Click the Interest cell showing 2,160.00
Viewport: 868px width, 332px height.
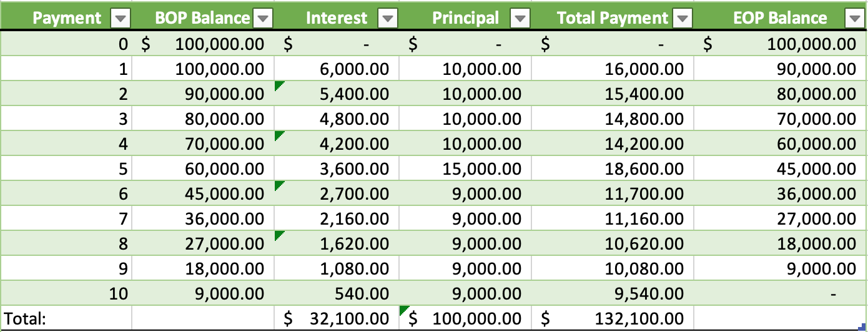coord(337,219)
